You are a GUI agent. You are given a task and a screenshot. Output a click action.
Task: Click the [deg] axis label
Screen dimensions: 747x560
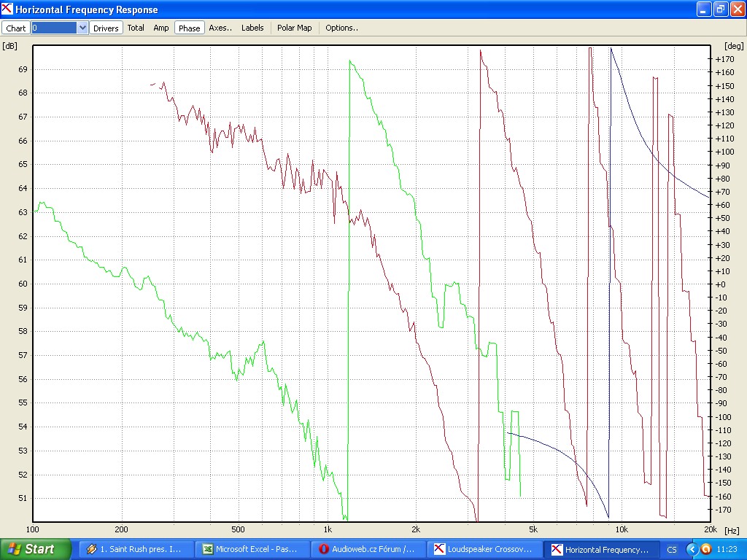click(x=734, y=46)
